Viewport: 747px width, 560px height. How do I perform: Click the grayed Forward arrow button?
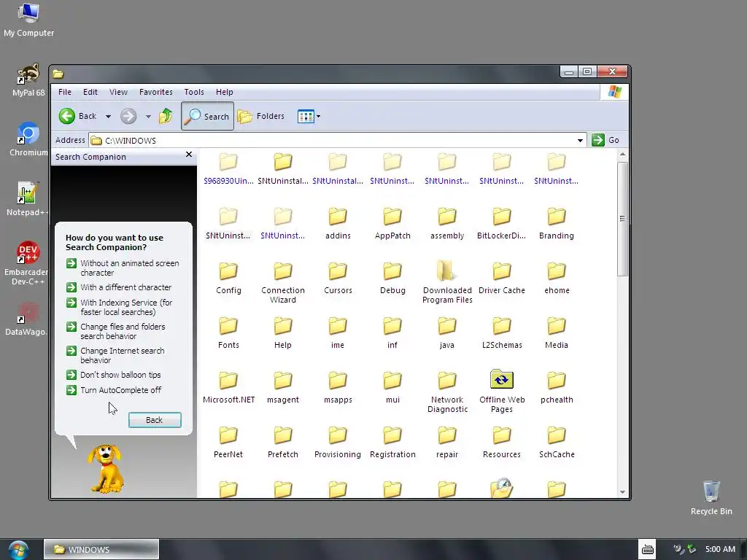(x=128, y=116)
